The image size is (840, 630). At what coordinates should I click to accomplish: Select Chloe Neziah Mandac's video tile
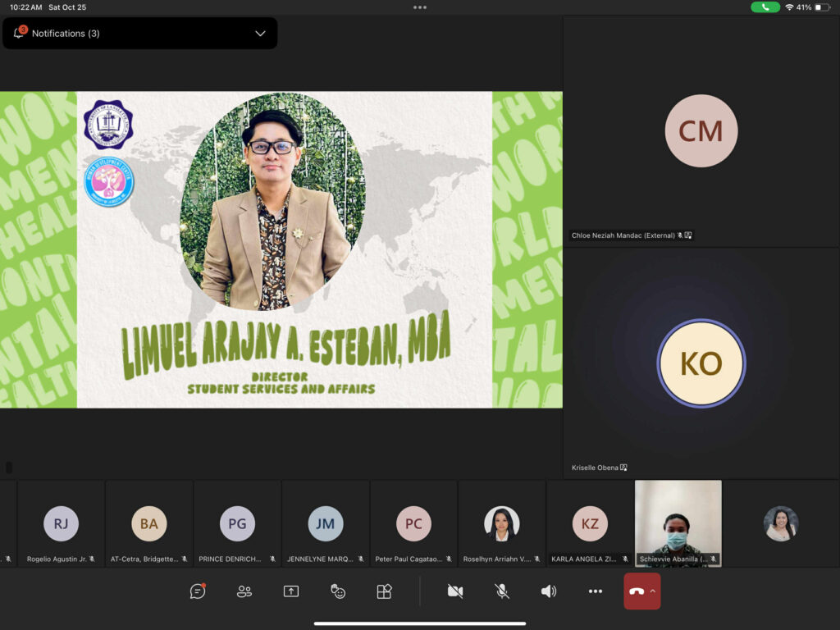pyautogui.click(x=701, y=131)
